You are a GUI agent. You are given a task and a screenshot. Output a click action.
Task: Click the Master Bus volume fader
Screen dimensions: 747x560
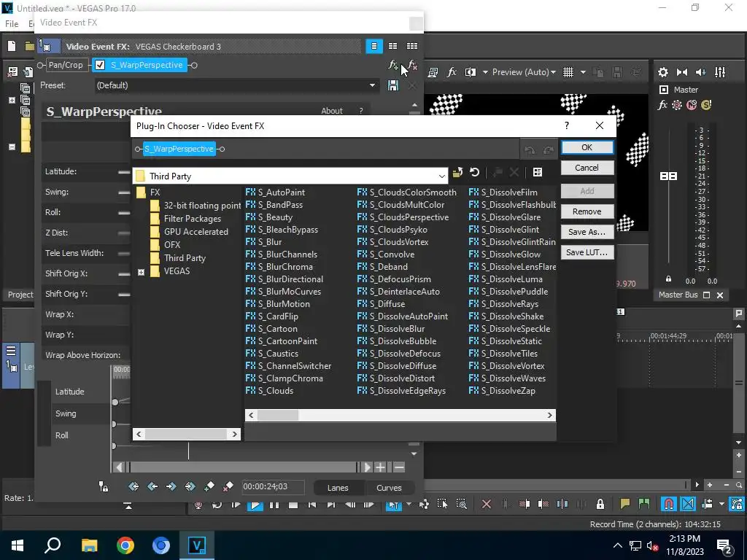pyautogui.click(x=668, y=176)
